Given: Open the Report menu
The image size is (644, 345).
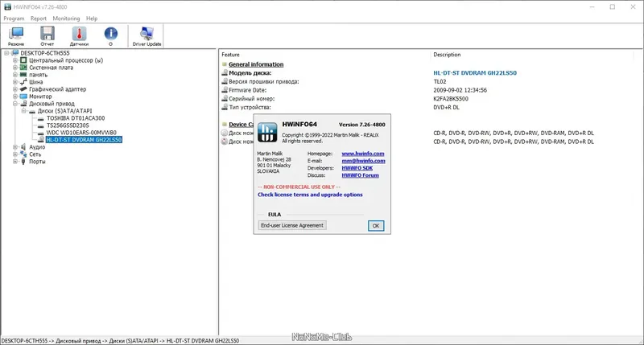Looking at the screenshot, I should point(39,18).
